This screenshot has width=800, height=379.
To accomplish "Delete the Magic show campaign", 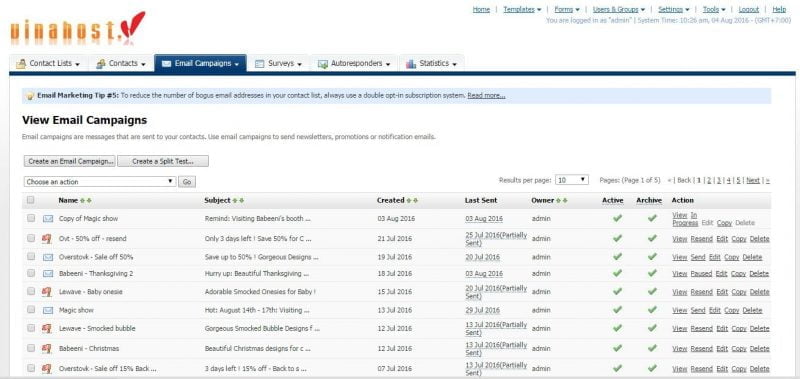I will (752, 310).
